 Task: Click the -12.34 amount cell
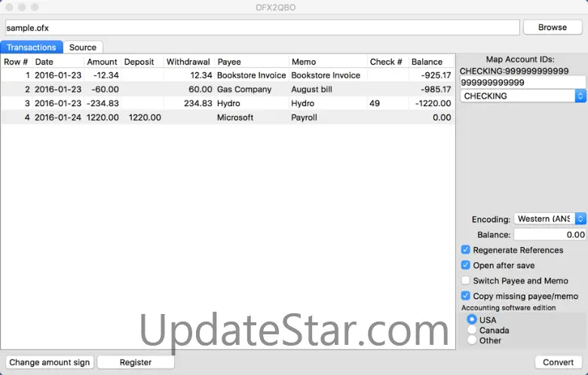click(x=103, y=75)
